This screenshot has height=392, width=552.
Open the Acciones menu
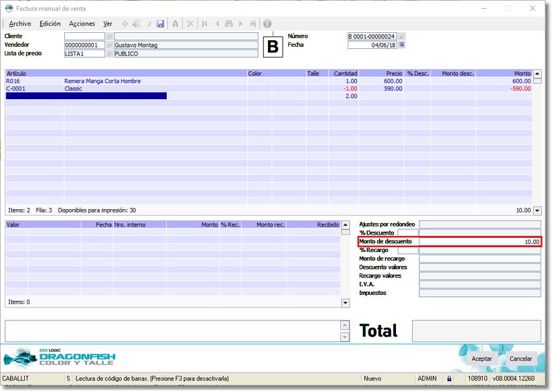82,23
